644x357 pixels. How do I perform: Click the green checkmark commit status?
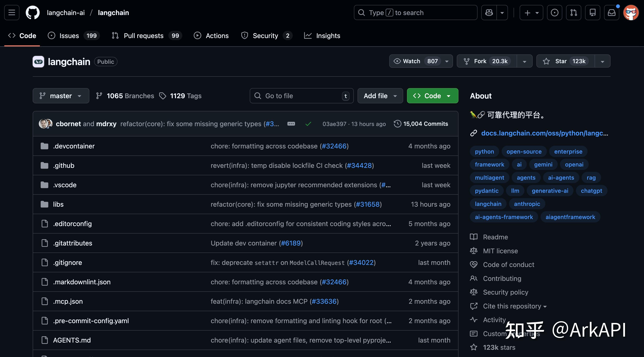[308, 124]
